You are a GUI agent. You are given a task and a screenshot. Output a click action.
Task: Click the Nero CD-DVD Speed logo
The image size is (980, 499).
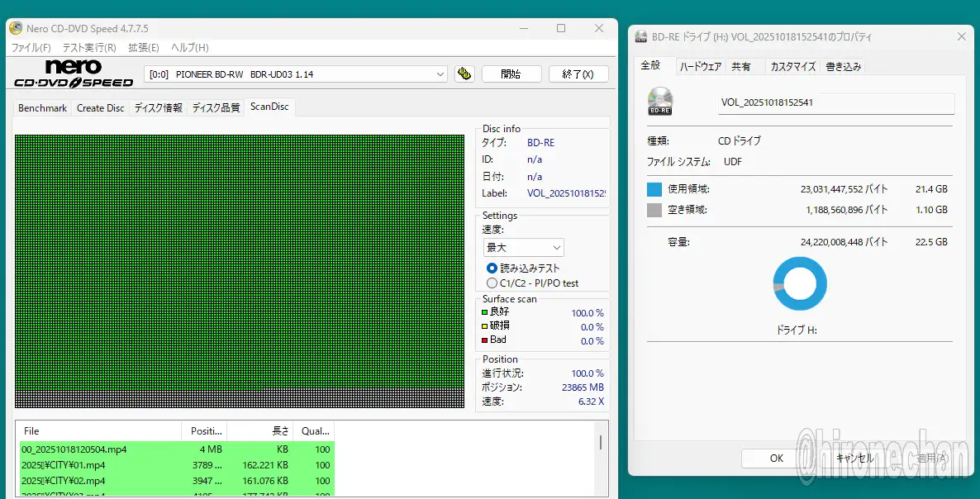pos(74,74)
